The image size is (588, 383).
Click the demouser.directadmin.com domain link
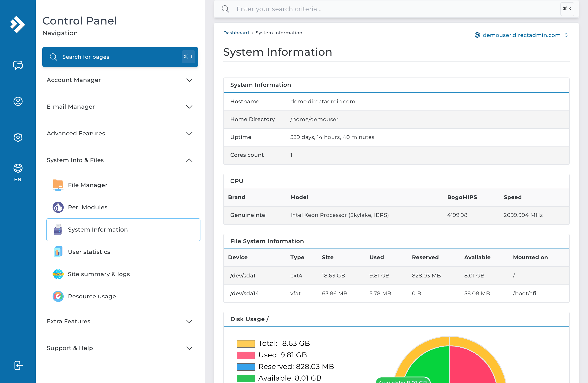[x=522, y=35]
